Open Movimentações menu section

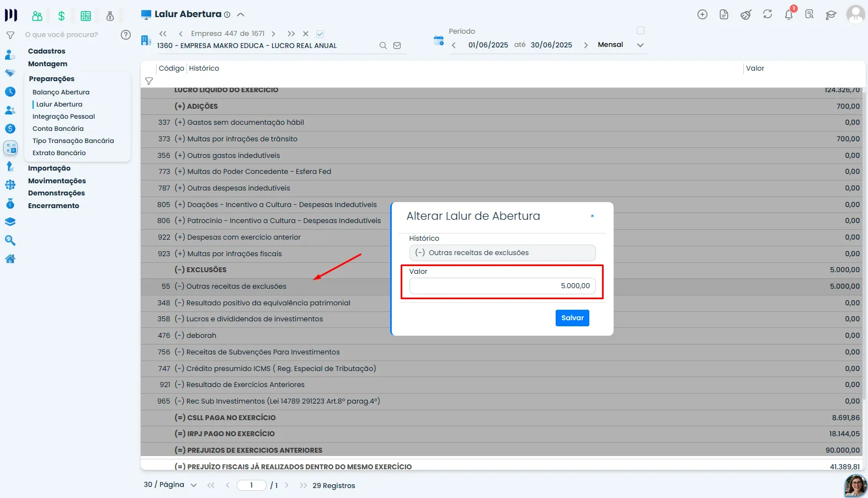pos(57,181)
